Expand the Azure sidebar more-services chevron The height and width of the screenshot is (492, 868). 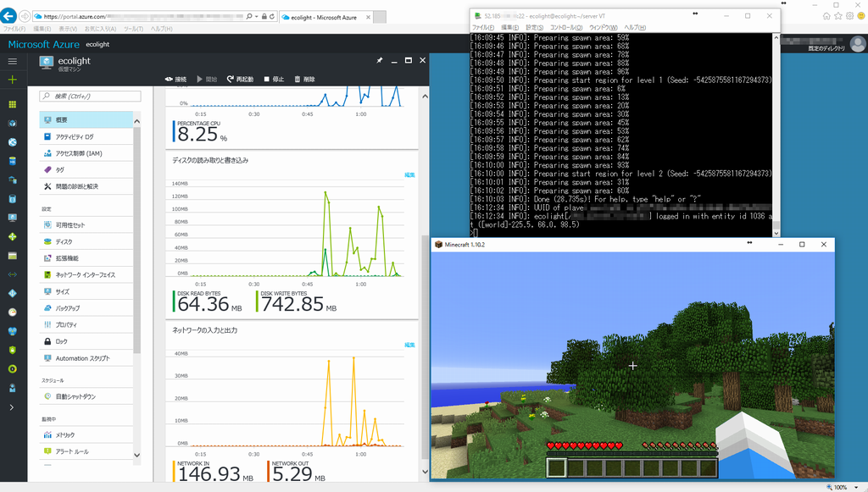[12, 407]
